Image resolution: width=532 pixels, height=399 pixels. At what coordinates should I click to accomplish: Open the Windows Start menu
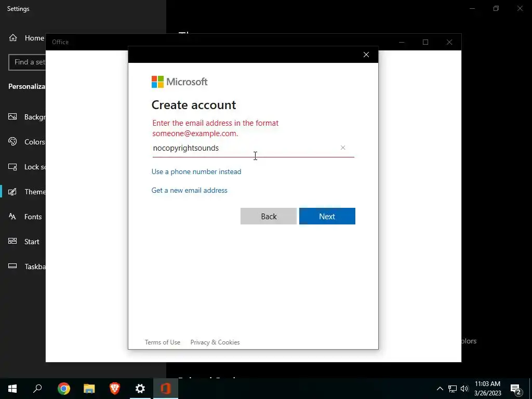pos(12,389)
